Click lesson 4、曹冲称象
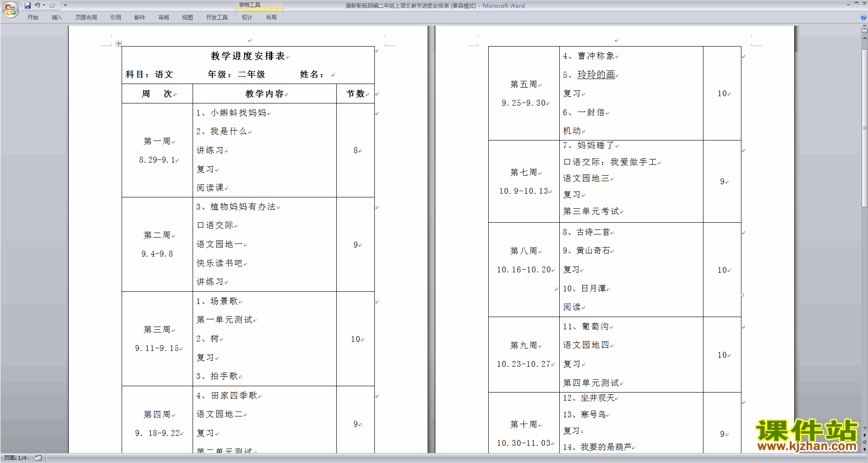This screenshot has width=868, height=463. tap(589, 56)
